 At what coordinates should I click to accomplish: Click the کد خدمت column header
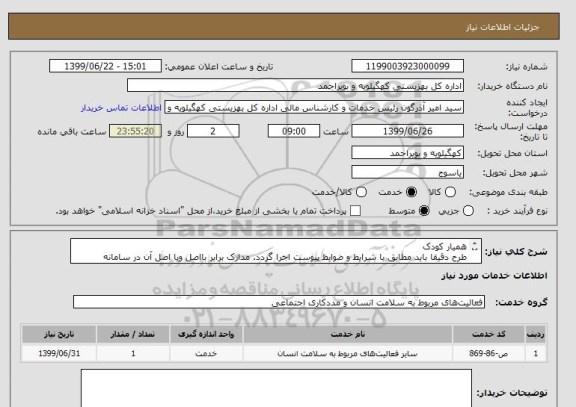coord(489,334)
